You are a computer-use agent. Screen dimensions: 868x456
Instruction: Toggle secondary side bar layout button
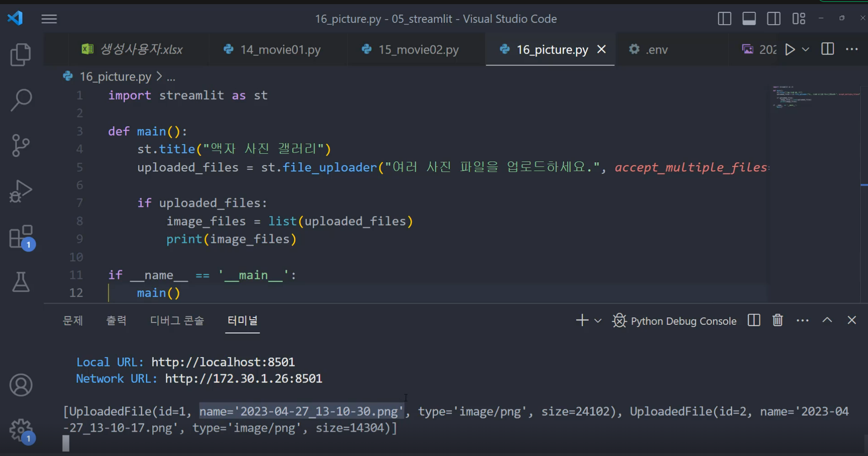(x=774, y=19)
